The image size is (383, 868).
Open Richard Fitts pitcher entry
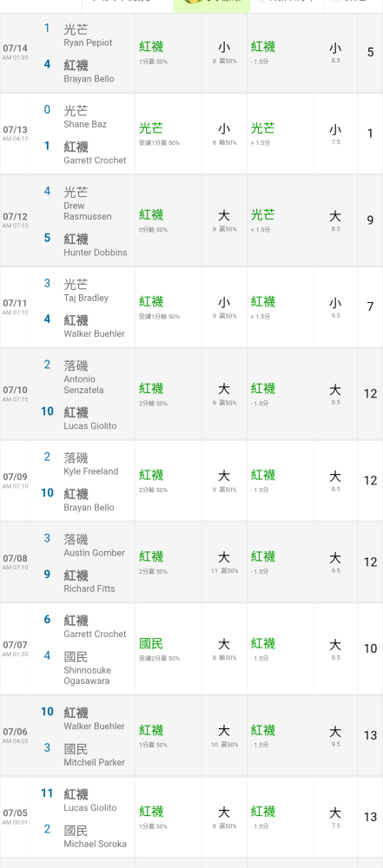[x=89, y=589]
